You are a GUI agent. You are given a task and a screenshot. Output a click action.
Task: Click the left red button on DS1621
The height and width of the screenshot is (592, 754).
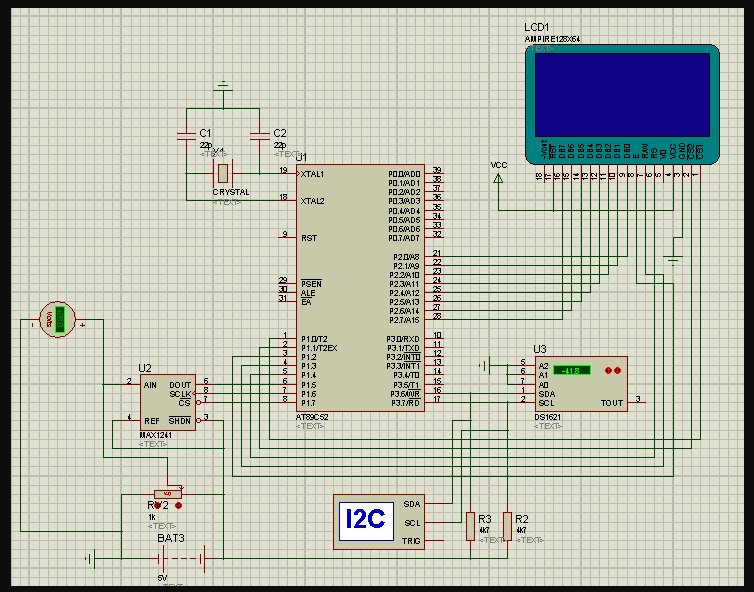pyautogui.click(x=608, y=370)
